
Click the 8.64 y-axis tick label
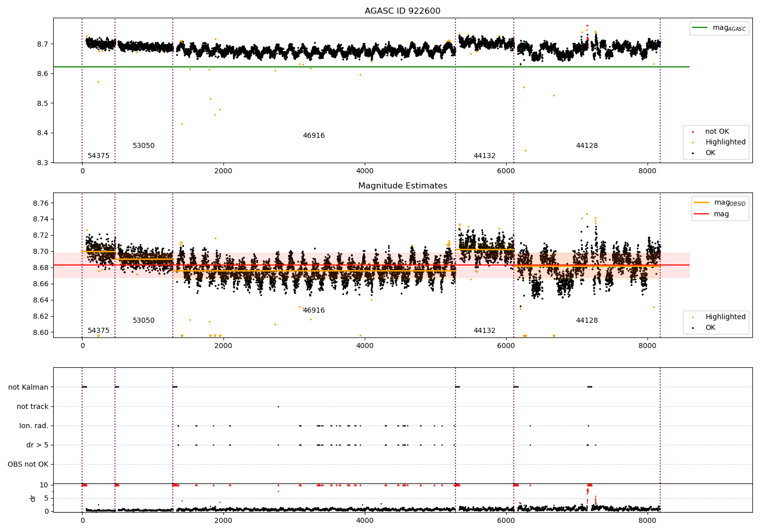click(41, 300)
